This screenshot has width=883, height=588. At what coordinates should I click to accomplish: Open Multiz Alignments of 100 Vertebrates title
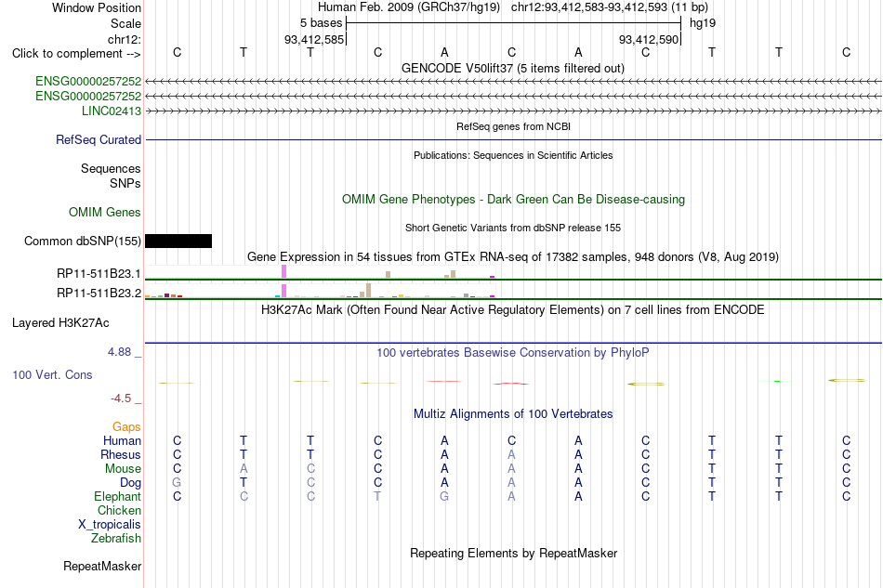513,413
